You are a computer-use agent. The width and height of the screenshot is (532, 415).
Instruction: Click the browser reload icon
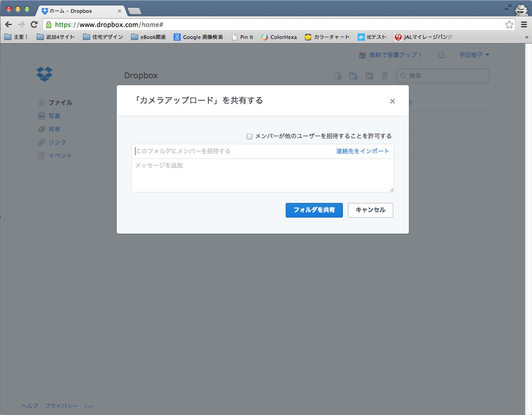coord(34,24)
